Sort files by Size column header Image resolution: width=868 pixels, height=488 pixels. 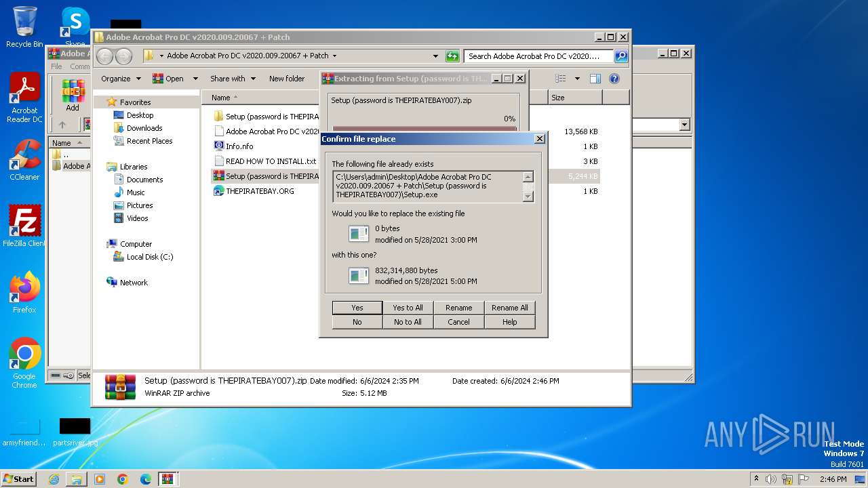tap(574, 98)
